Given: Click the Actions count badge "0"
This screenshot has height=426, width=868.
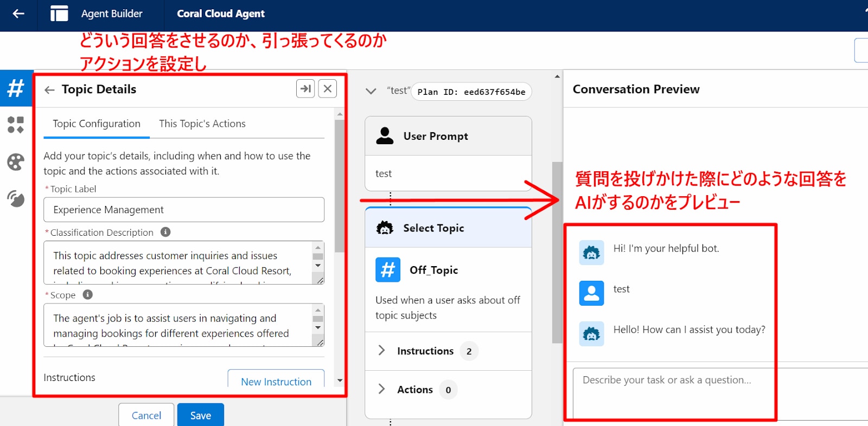Looking at the screenshot, I should (x=448, y=390).
